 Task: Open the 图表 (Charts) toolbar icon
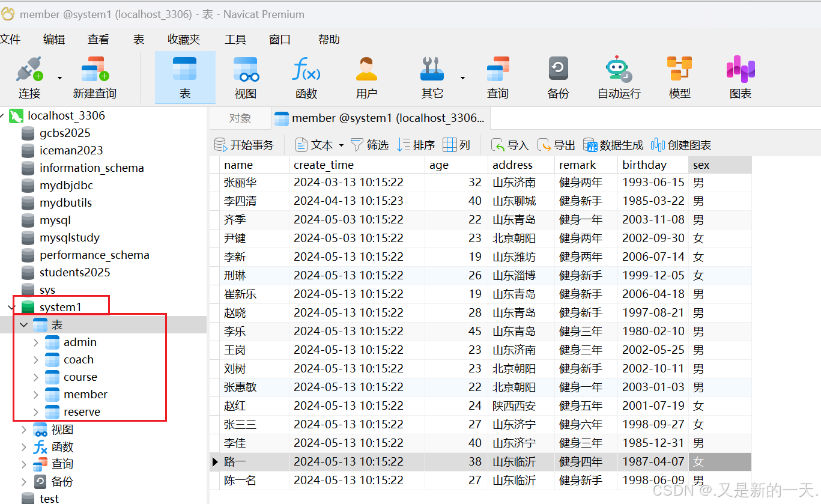pyautogui.click(x=739, y=77)
